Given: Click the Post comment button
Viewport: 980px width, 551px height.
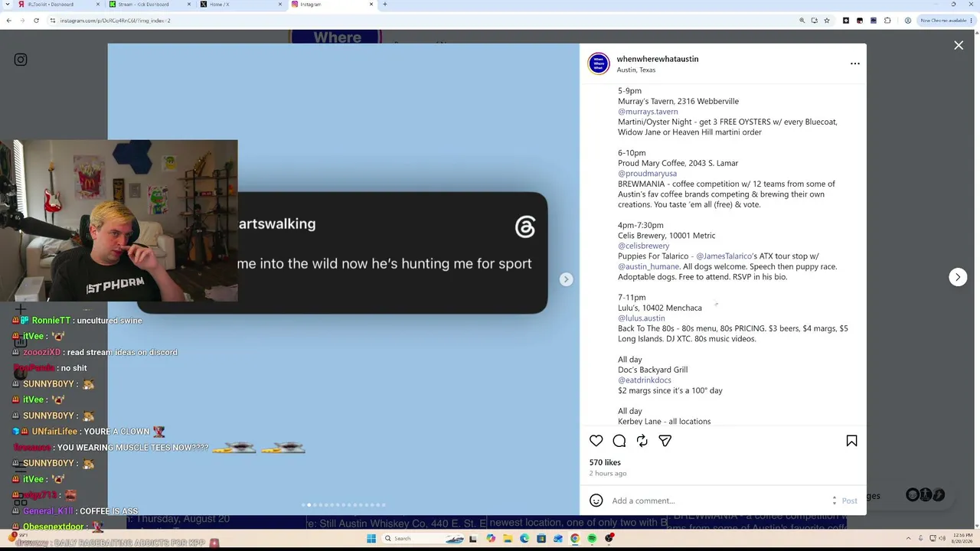Looking at the screenshot, I should tap(850, 500).
